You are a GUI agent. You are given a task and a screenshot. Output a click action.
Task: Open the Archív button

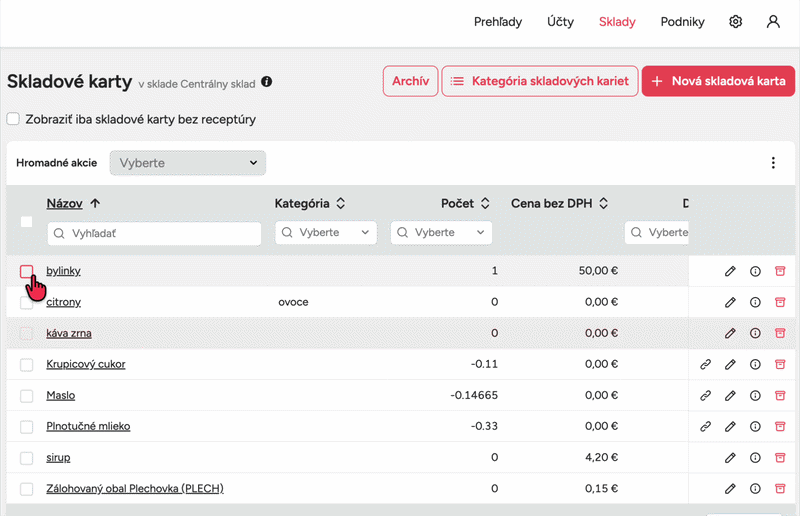click(x=410, y=81)
